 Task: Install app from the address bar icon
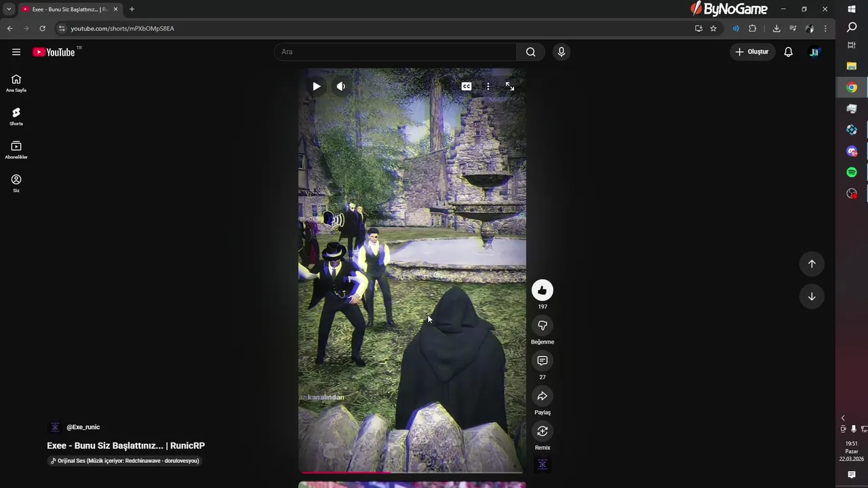pos(698,28)
